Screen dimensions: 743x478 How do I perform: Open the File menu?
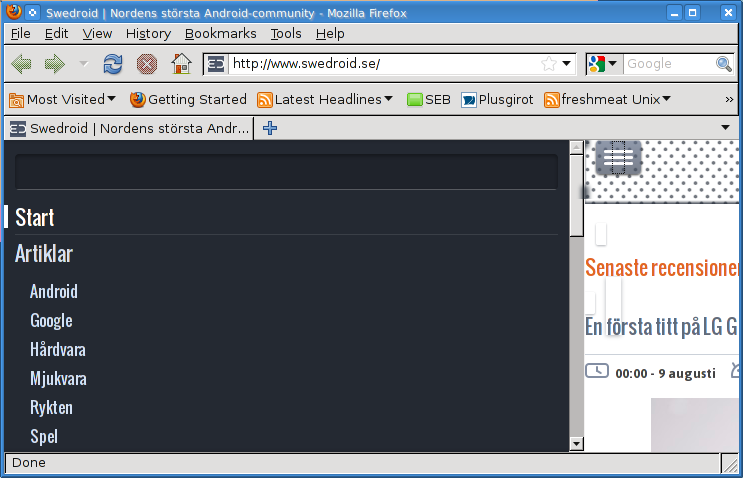(x=20, y=34)
